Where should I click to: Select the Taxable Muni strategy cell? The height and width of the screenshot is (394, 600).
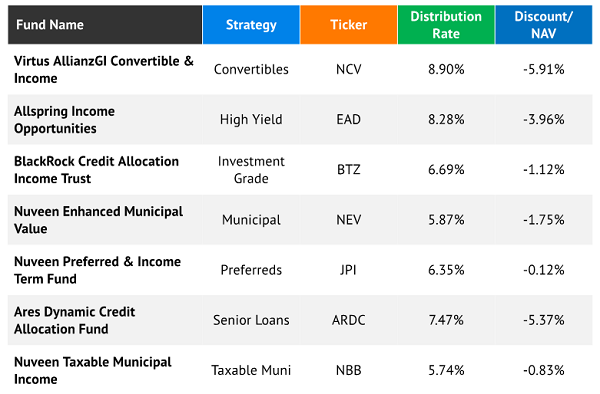click(251, 370)
